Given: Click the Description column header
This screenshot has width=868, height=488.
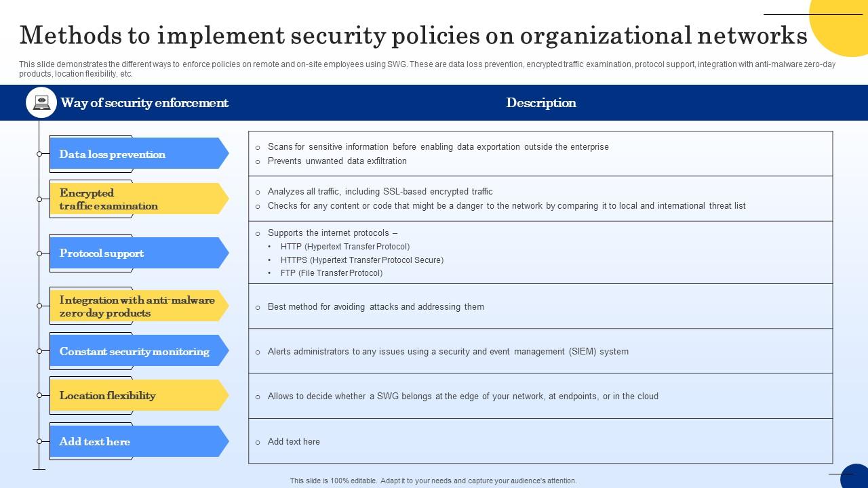Looking at the screenshot, I should click(x=541, y=102).
